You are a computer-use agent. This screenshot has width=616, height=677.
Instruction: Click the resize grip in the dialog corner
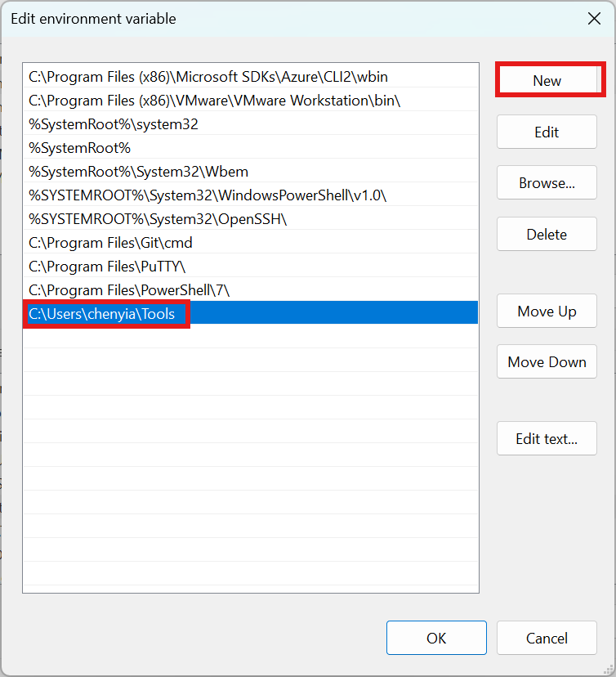(x=607, y=669)
